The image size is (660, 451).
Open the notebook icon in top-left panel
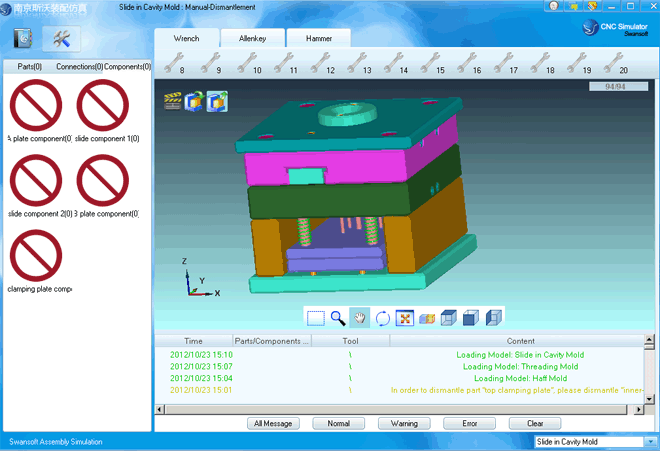[24, 39]
